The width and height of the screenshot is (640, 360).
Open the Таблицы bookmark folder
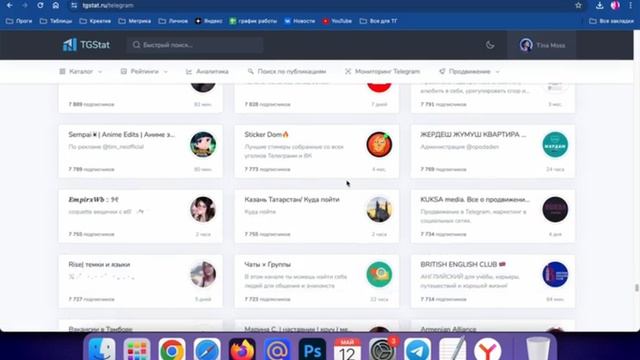(x=56, y=21)
